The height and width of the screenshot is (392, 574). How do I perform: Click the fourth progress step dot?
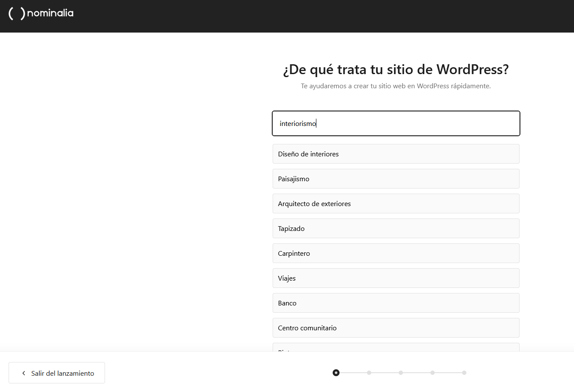click(x=433, y=373)
